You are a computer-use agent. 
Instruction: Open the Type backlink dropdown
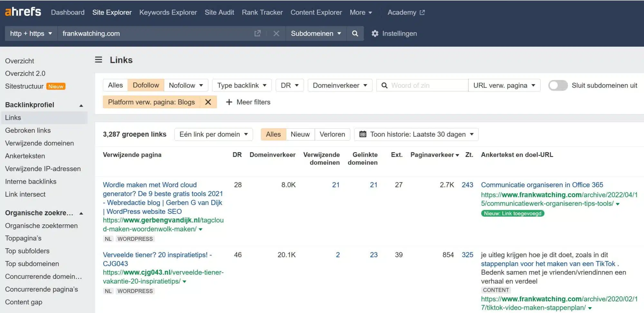(241, 85)
